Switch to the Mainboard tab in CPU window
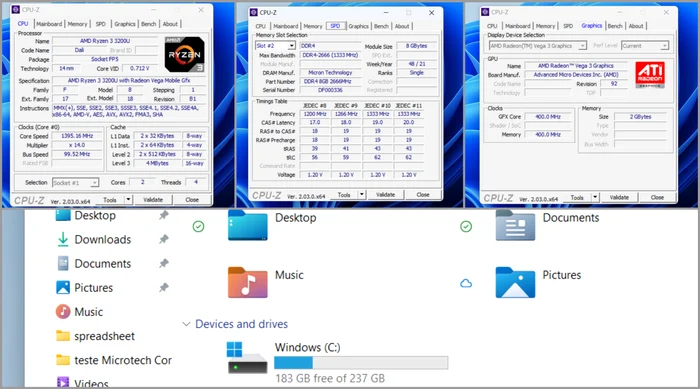 tap(49, 24)
